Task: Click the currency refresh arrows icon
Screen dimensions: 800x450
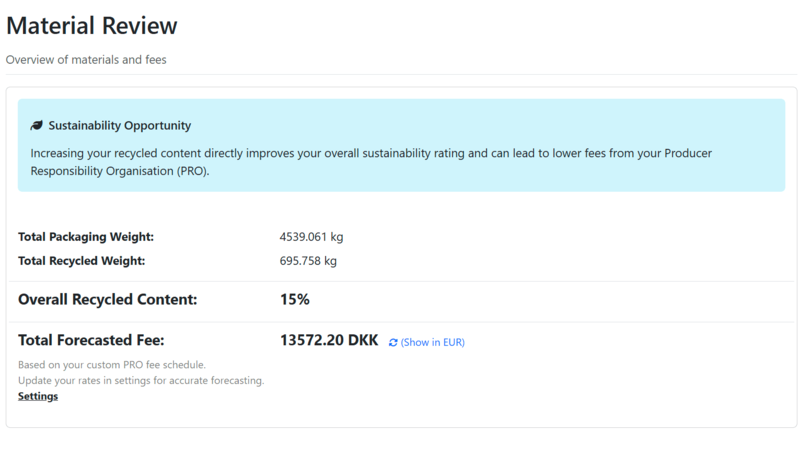Action: [x=393, y=342]
